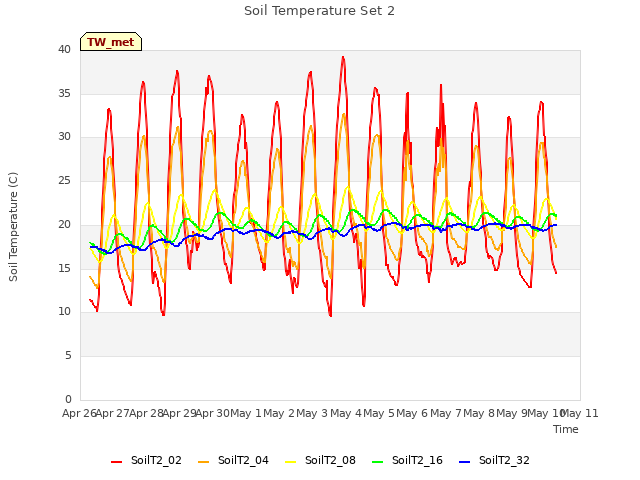
Task: Click the yellow SoilT2_08 legend color marker
Action: pos(290,462)
